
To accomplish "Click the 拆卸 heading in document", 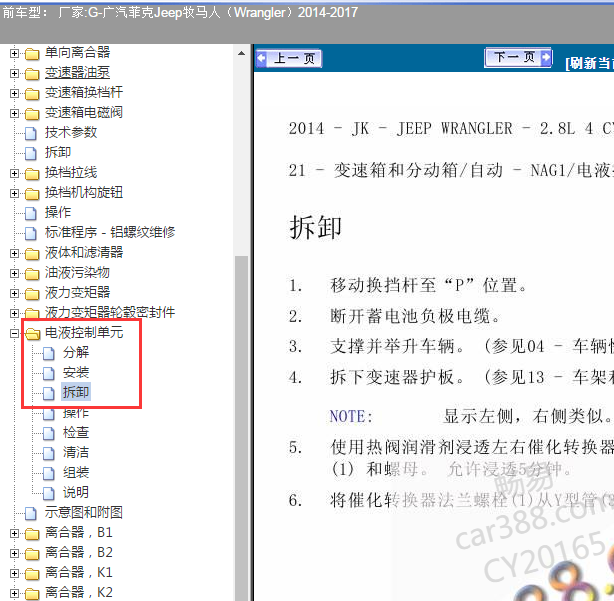I will pos(316,227).
